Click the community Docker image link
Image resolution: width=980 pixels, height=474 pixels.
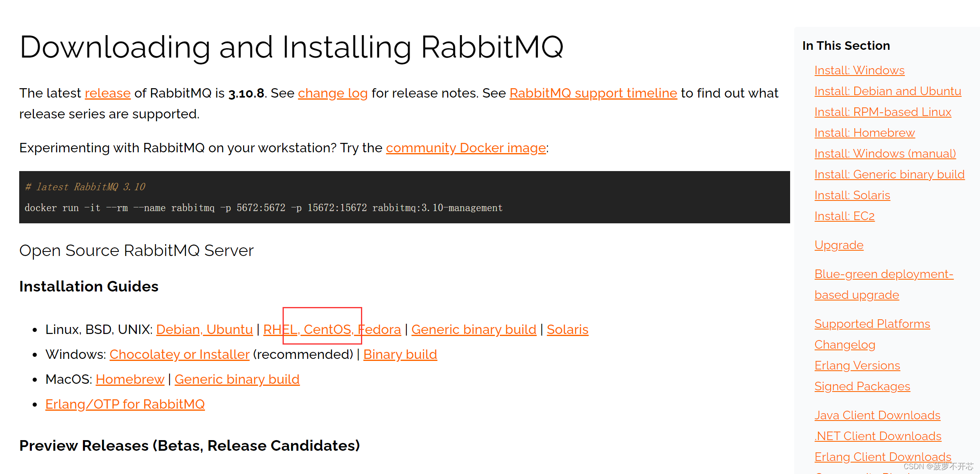[465, 148]
